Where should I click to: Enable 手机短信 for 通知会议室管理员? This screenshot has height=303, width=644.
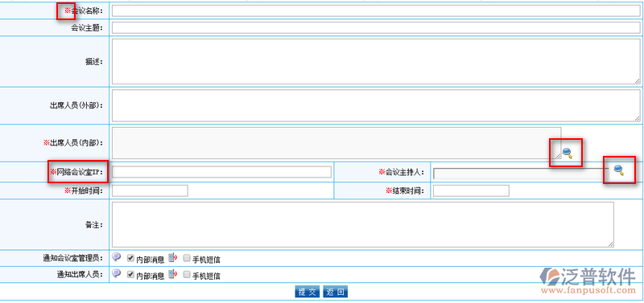187,258
